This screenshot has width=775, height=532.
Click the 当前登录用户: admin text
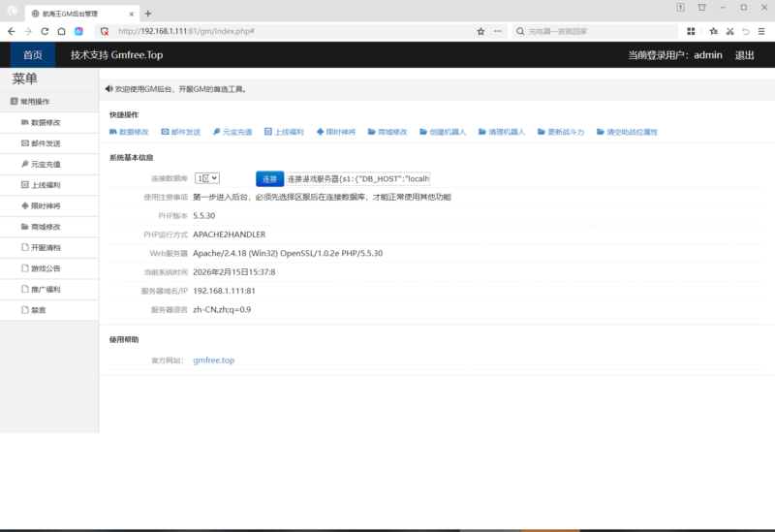[675, 55]
